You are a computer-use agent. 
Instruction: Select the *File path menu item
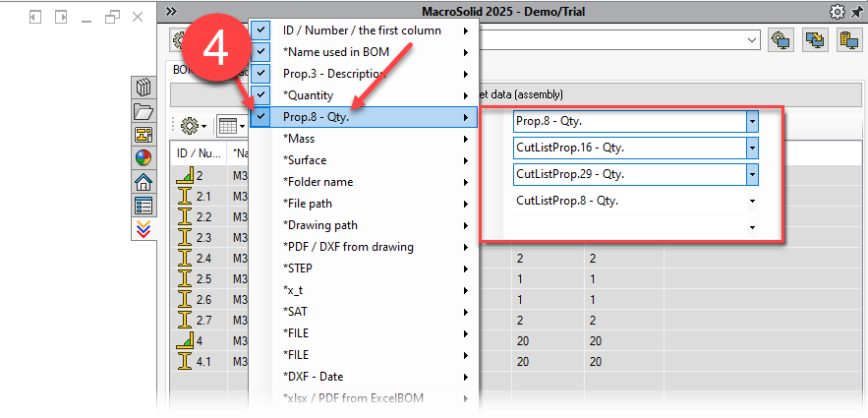[x=364, y=204]
